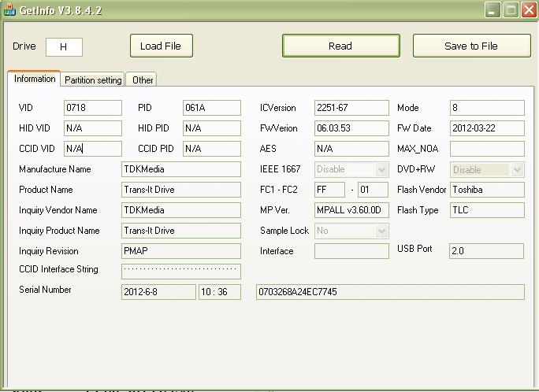Image resolution: width=539 pixels, height=392 pixels.
Task: Click the Inquiry Revision field showing PMAP
Action: [181, 251]
